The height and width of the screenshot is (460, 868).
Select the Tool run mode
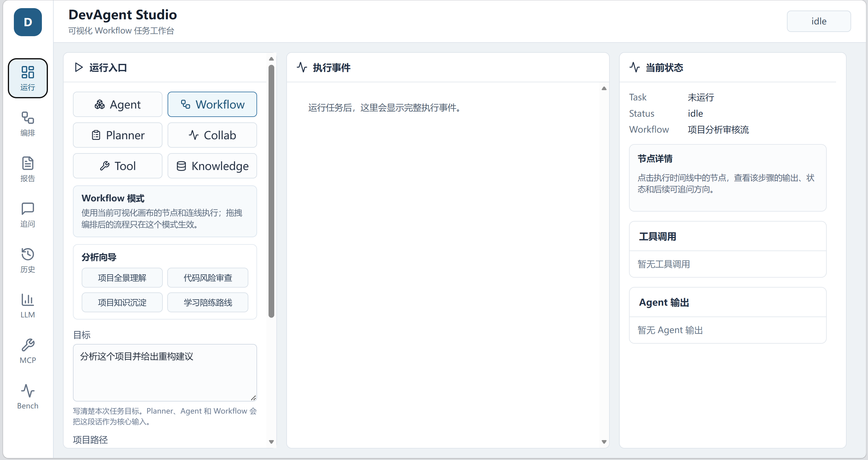tap(118, 166)
